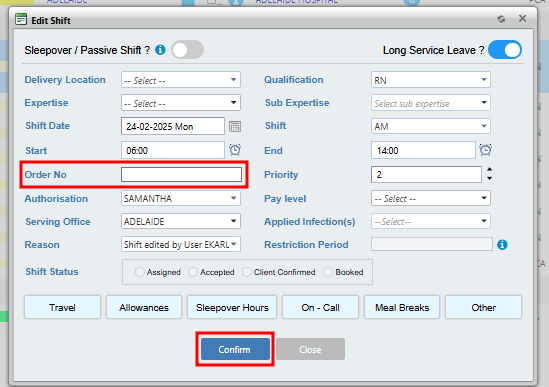Screen dimensions: 549x387
Task: Open the Reason dropdown
Action: 181,244
